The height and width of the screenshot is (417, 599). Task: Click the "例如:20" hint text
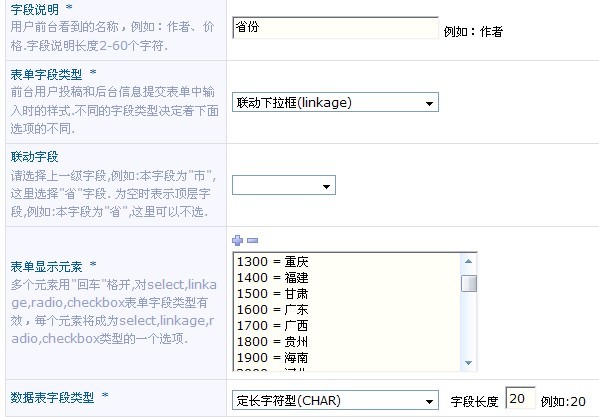pyautogui.click(x=563, y=401)
